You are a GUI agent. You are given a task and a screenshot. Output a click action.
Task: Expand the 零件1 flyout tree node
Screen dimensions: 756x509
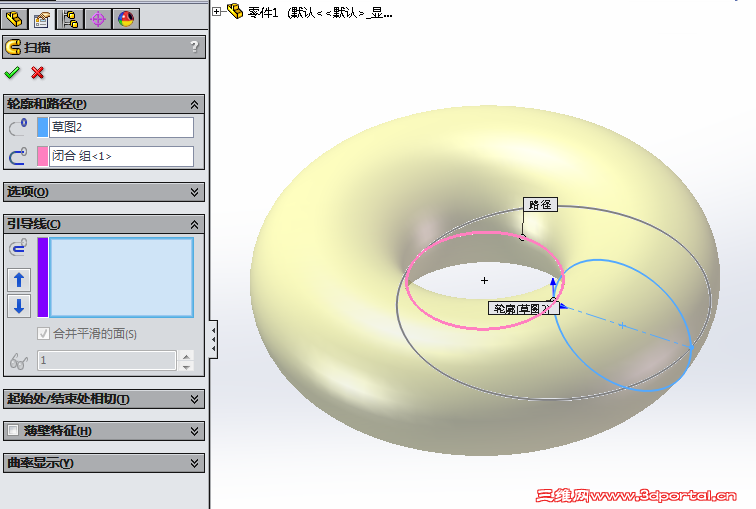(x=217, y=12)
